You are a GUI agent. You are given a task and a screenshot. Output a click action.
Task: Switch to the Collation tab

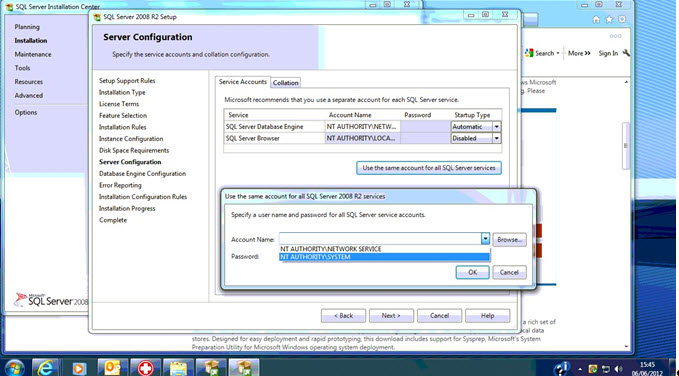click(286, 82)
